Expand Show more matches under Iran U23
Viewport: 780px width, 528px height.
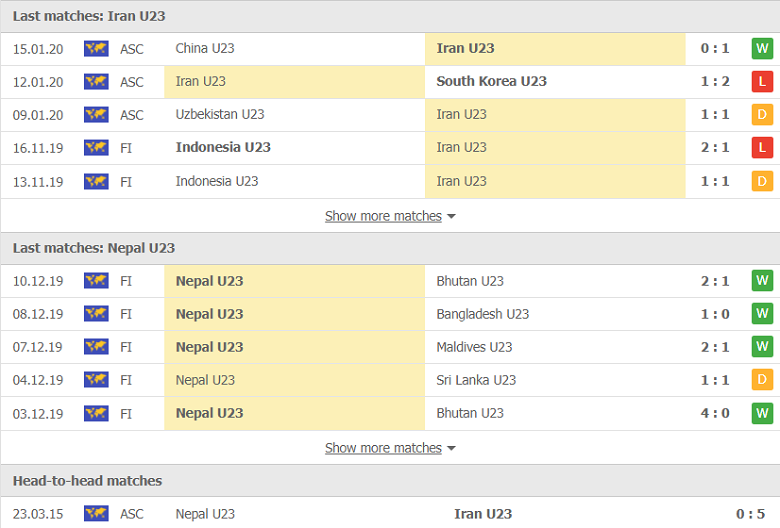pyautogui.click(x=383, y=216)
